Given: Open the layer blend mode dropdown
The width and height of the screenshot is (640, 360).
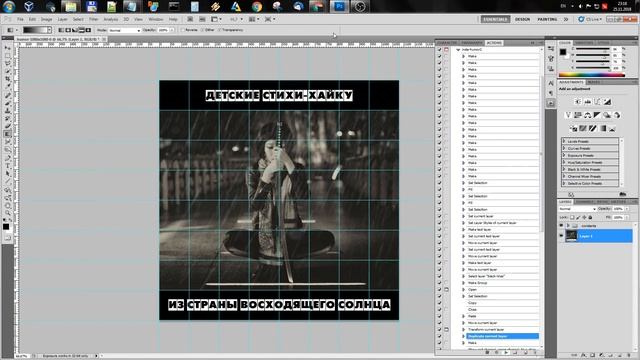Looking at the screenshot, I should 578,209.
